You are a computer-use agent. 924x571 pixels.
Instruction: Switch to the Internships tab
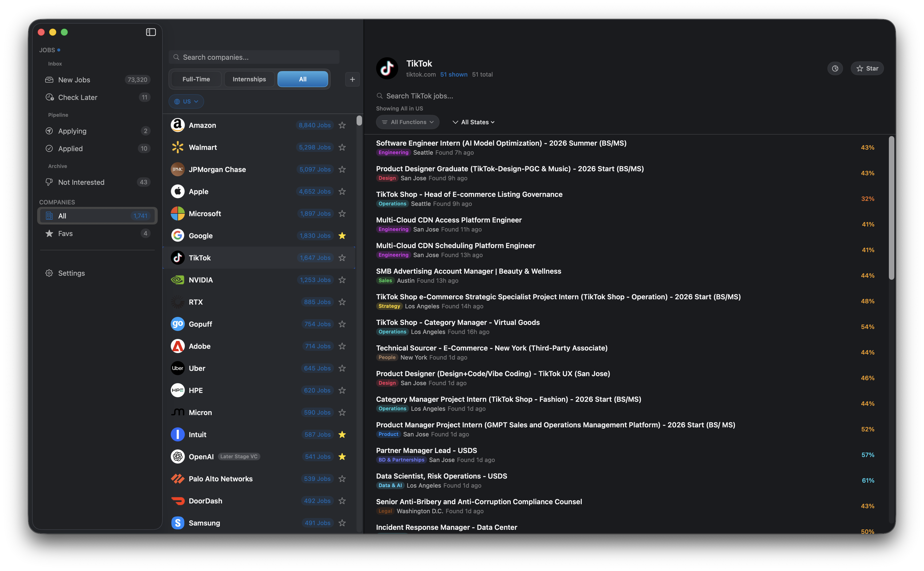point(249,79)
